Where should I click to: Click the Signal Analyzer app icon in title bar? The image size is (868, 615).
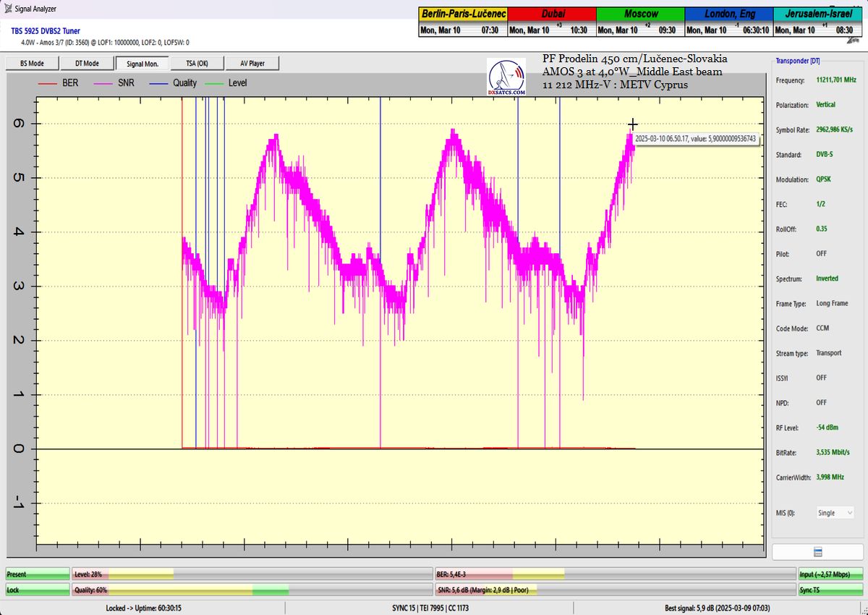point(7,9)
